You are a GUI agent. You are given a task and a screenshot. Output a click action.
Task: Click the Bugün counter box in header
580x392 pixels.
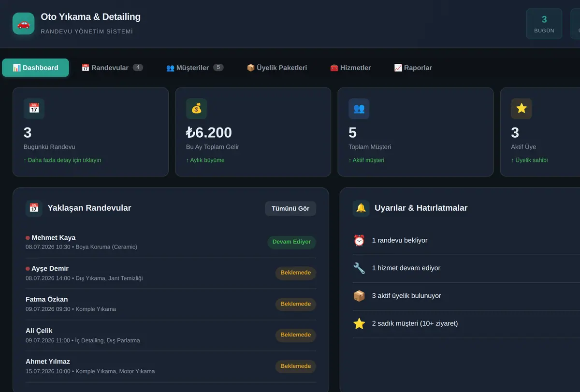tap(544, 24)
